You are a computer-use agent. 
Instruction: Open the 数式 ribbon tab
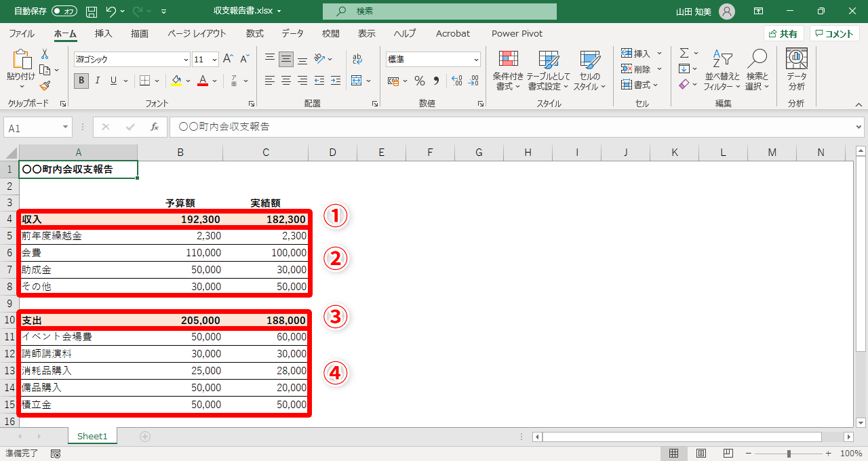click(x=255, y=33)
